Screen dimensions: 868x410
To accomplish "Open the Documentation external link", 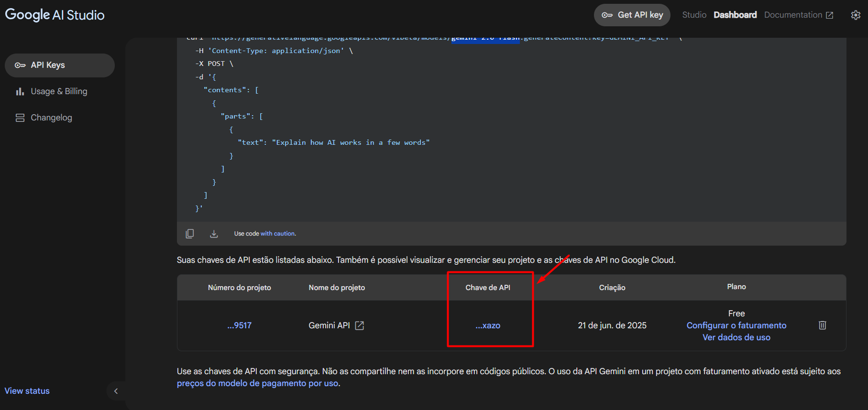I will 799,15.
